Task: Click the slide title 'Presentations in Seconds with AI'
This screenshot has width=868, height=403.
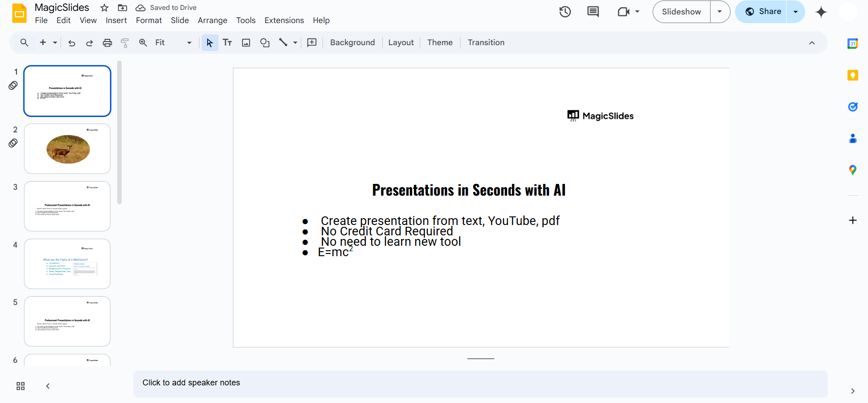Action: 469,190
